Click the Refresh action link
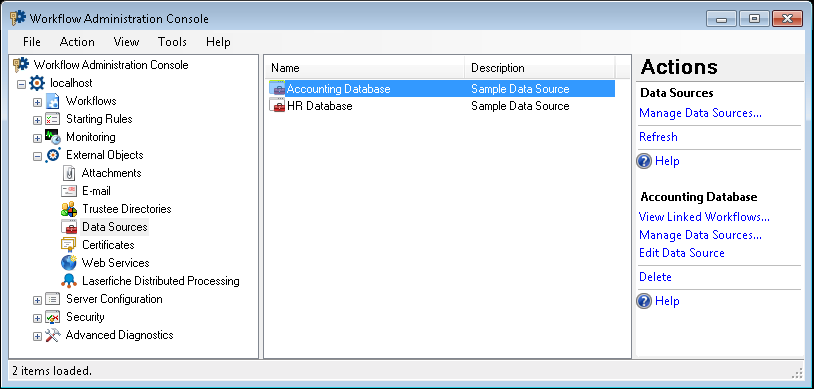This screenshot has height=389, width=814. pyautogui.click(x=658, y=137)
